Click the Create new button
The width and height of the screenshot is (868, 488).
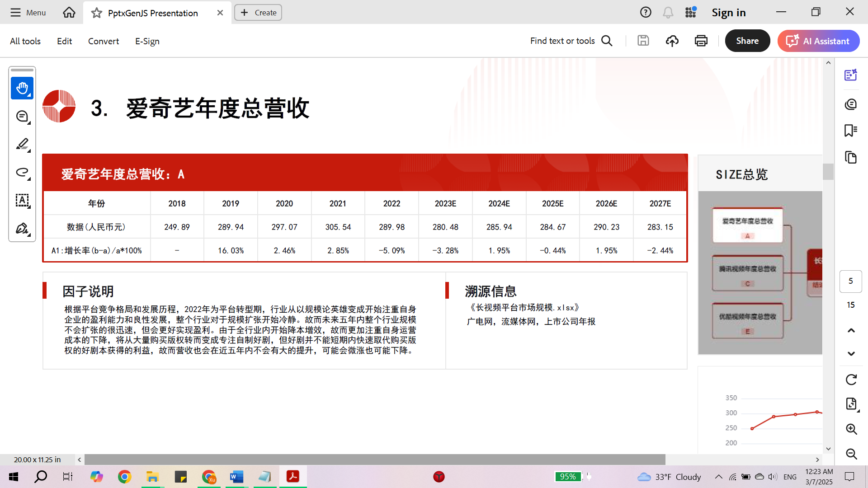(x=258, y=13)
